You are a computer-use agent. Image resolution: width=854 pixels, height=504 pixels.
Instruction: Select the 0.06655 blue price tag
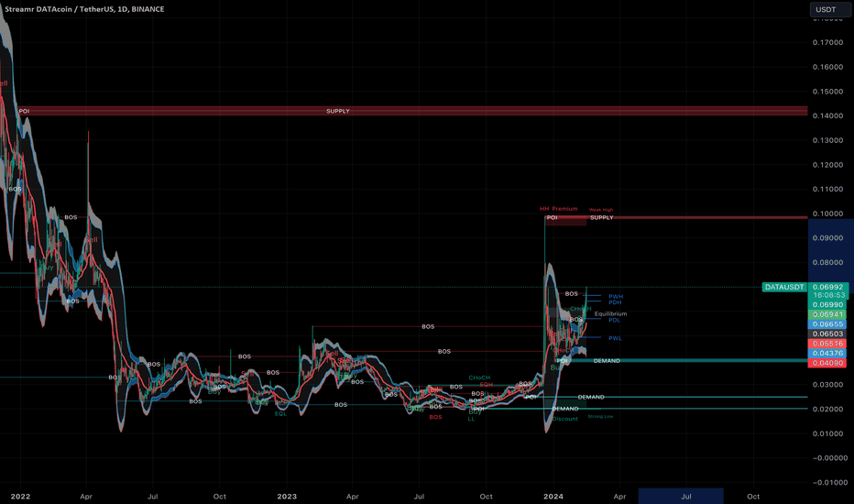(827, 324)
